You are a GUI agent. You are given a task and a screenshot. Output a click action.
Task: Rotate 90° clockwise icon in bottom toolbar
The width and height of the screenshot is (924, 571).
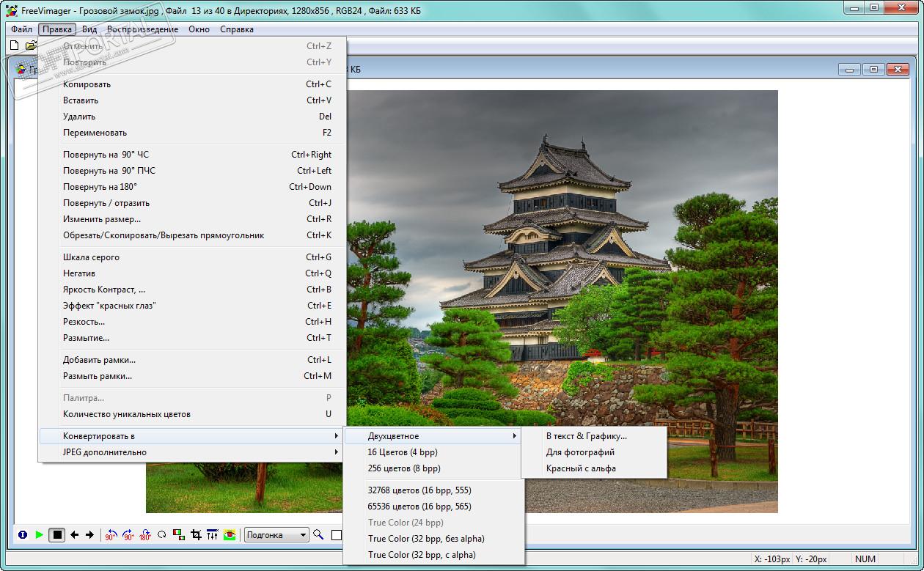[x=128, y=535]
